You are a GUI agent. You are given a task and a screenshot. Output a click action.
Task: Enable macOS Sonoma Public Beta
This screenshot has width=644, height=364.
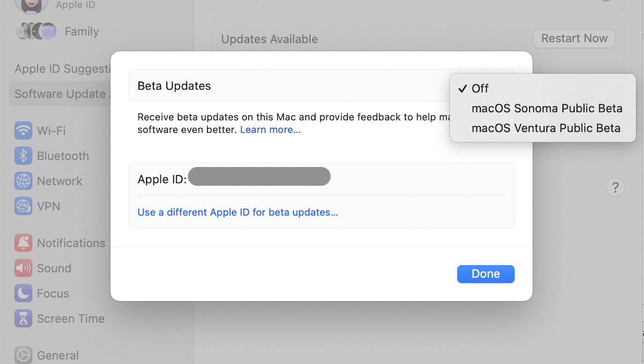point(547,108)
